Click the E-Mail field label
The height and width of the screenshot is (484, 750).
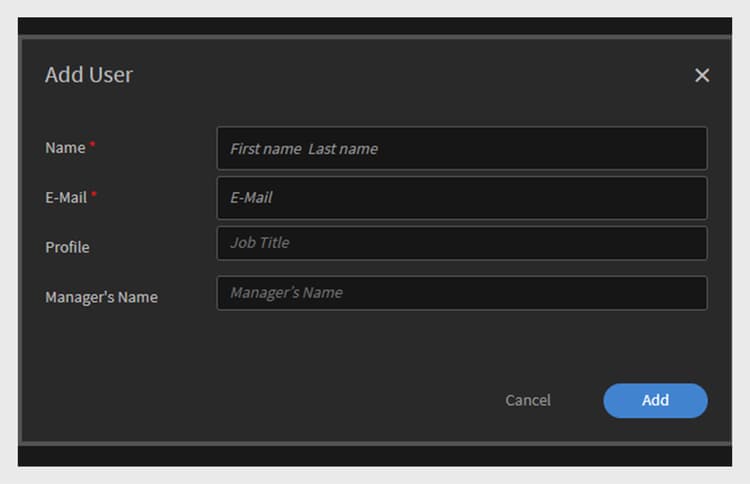tap(66, 198)
